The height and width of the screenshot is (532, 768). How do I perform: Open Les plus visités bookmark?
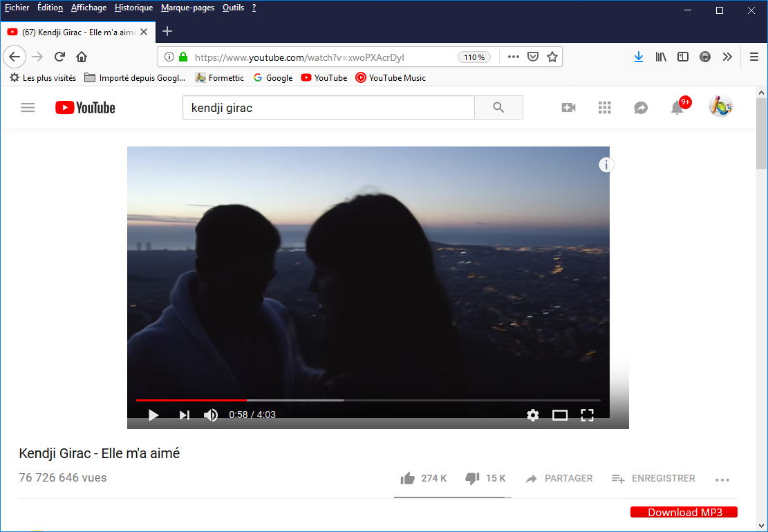tap(43, 77)
